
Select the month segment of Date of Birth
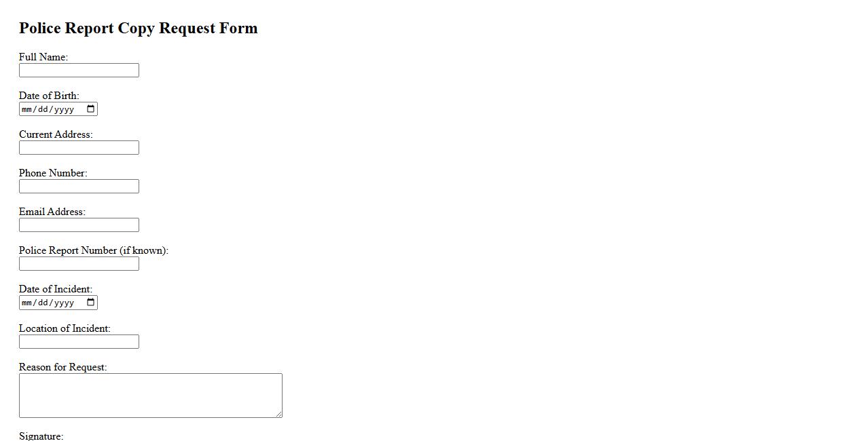(27, 109)
